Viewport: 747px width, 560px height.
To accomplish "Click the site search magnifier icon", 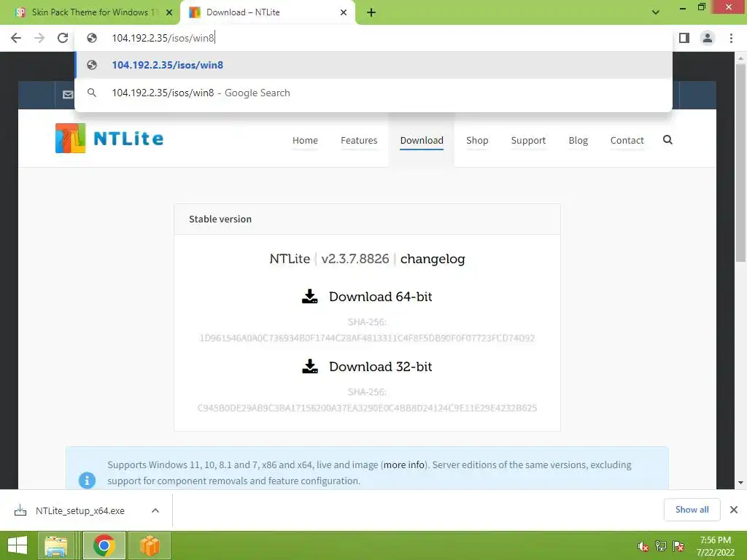I will point(667,139).
